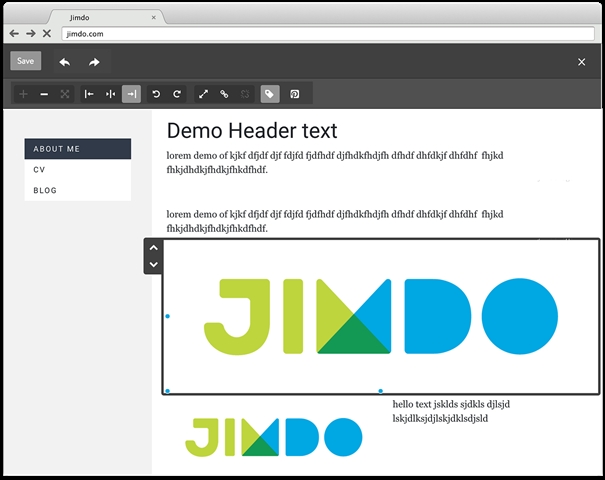605x480 pixels.
Task: Move the image element up with the chevron
Action: point(153,247)
